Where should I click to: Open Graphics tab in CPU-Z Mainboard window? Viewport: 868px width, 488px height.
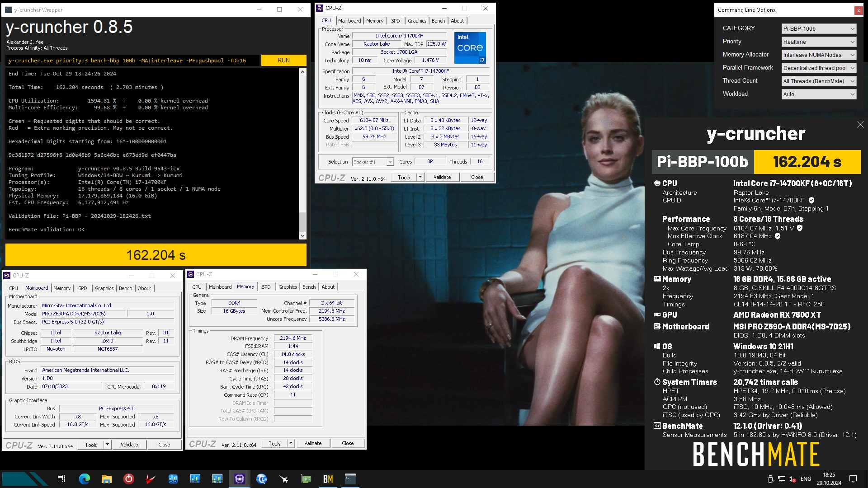pos(104,288)
